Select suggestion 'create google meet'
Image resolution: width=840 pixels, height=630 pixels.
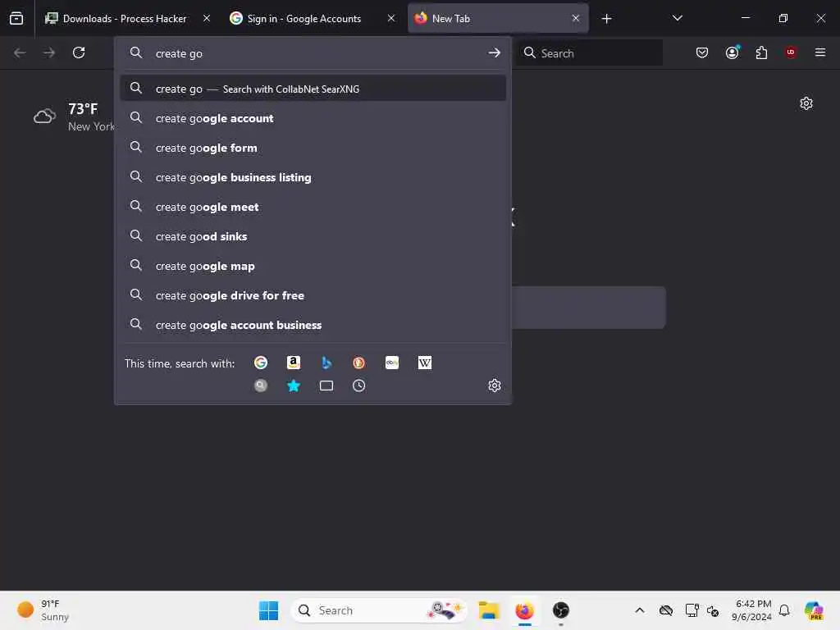(x=313, y=206)
